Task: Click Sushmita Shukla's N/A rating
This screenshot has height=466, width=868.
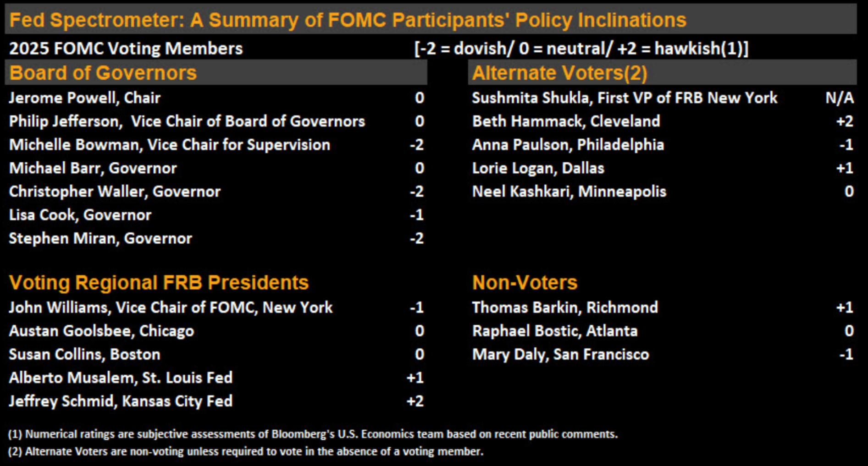Action: pyautogui.click(x=839, y=98)
